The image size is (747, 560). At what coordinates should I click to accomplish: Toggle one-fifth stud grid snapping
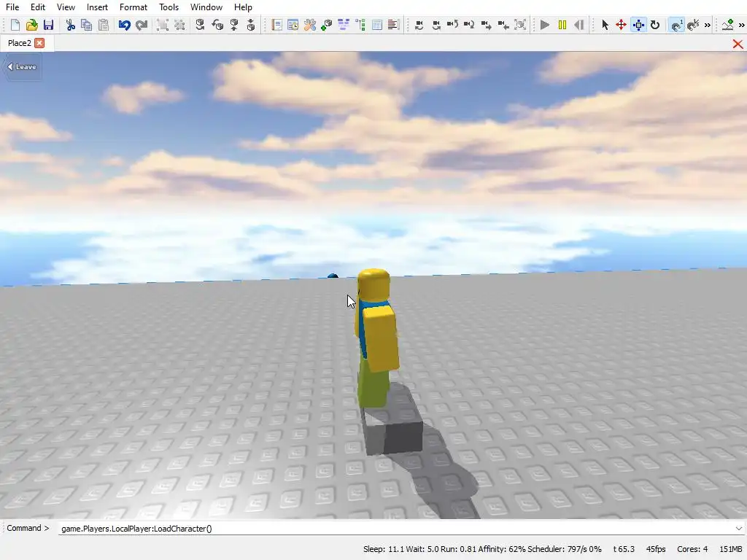[x=694, y=25]
